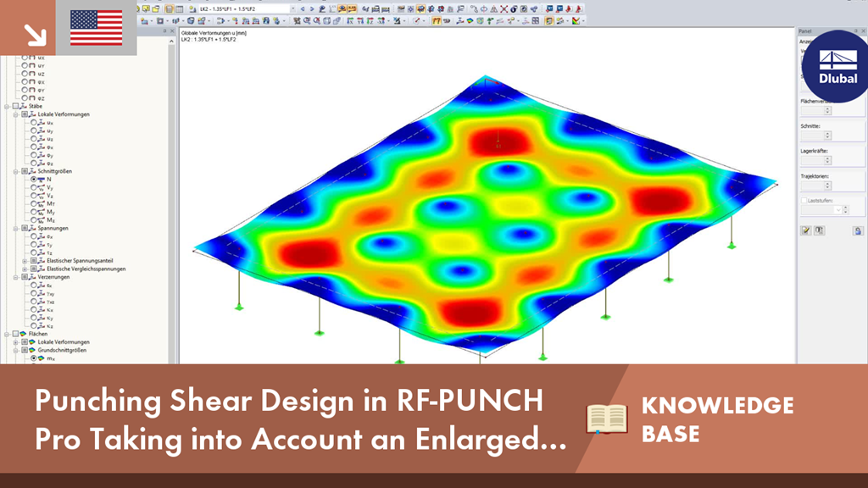Click the lock icon in Panel bottom
Image resolution: width=868 pixels, height=488 pixels.
point(858,230)
